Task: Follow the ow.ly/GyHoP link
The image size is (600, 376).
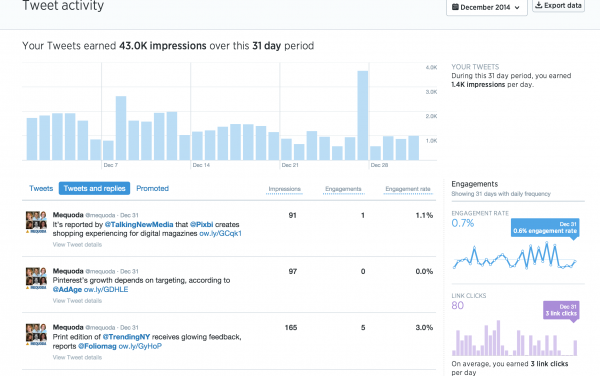Action: tap(140, 346)
